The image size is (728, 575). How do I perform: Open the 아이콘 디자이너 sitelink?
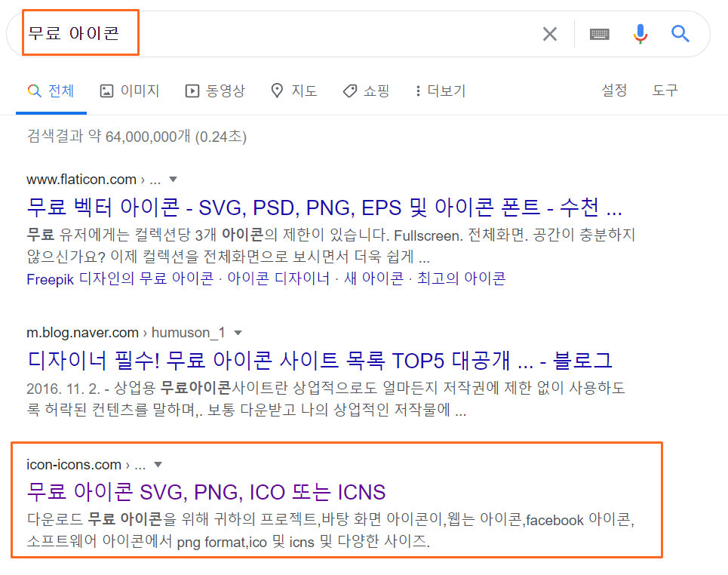pos(278,278)
